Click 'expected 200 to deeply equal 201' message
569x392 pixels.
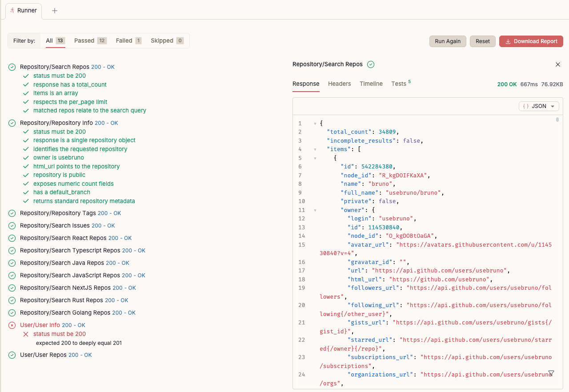[79, 343]
